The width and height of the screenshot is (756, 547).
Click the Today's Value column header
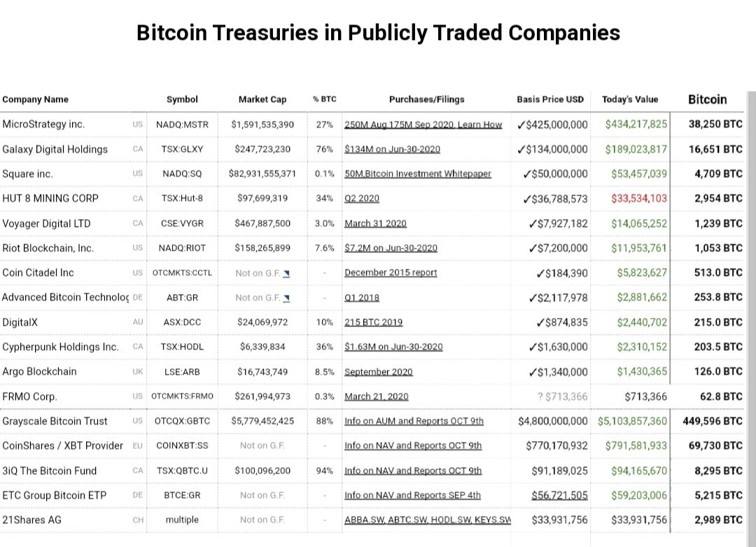tap(630, 99)
